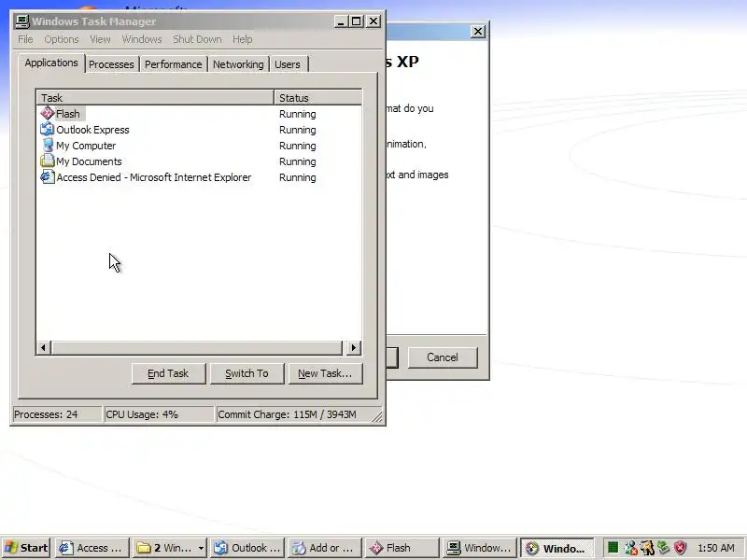The image size is (747, 560).
Task: Click the keys tray icon
Action: pos(647,548)
